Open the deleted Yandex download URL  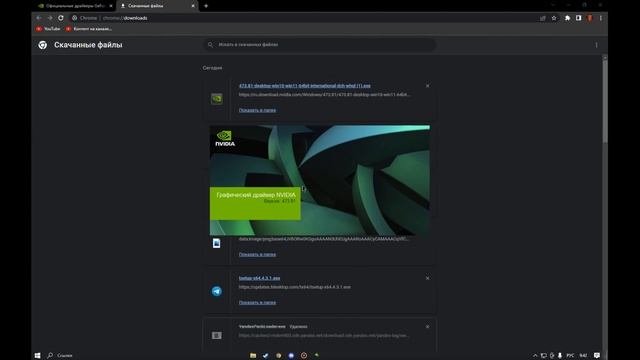click(x=324, y=335)
